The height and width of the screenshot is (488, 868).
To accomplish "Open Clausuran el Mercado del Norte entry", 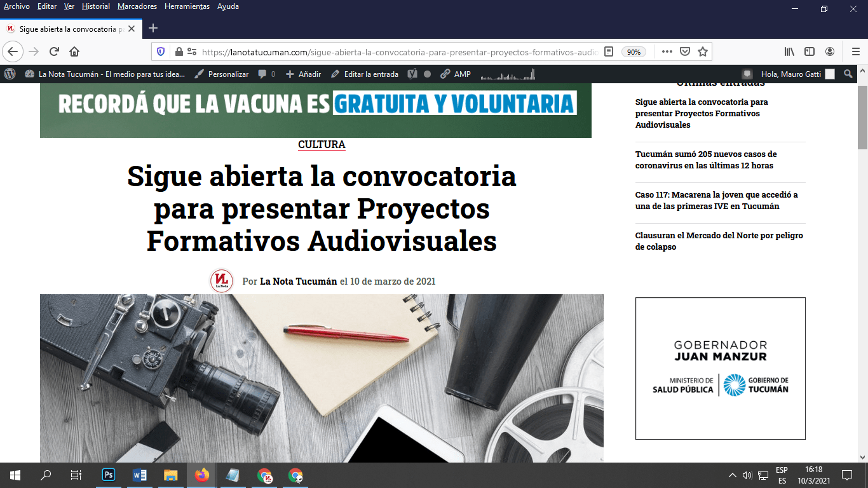I will point(719,241).
